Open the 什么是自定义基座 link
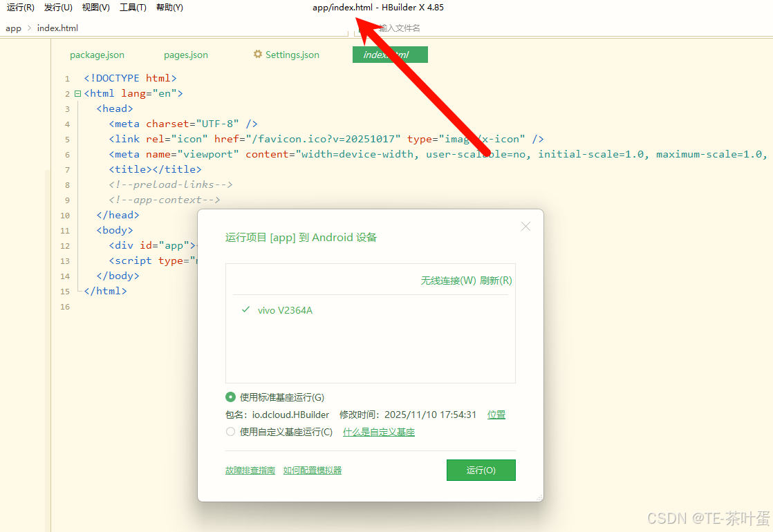773x532 pixels. click(379, 432)
